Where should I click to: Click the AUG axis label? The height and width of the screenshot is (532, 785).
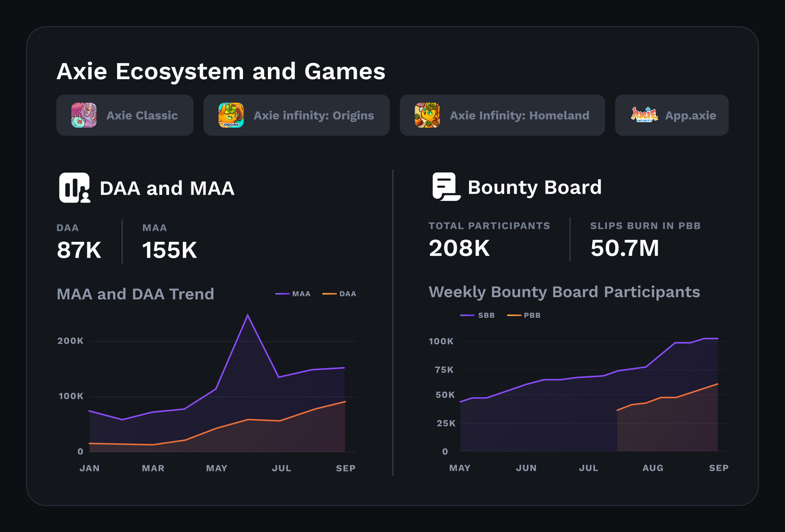(653, 468)
